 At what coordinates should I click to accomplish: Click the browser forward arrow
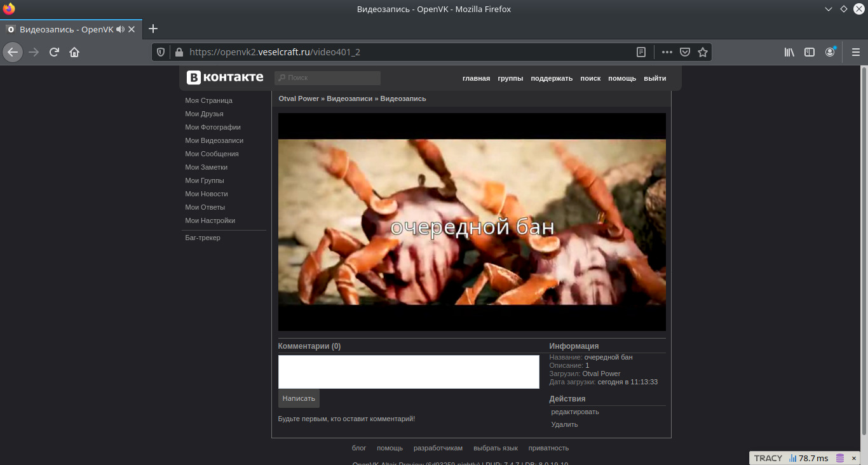(x=34, y=52)
